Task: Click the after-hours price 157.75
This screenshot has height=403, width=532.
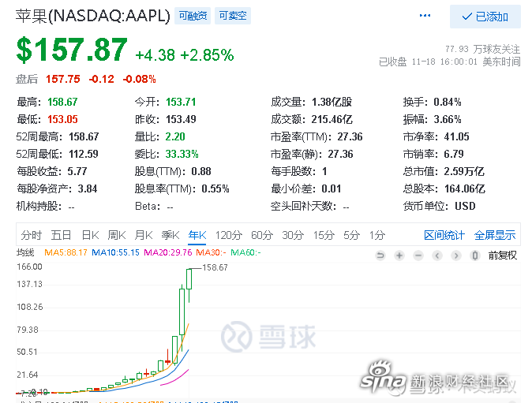Action: pos(63,79)
